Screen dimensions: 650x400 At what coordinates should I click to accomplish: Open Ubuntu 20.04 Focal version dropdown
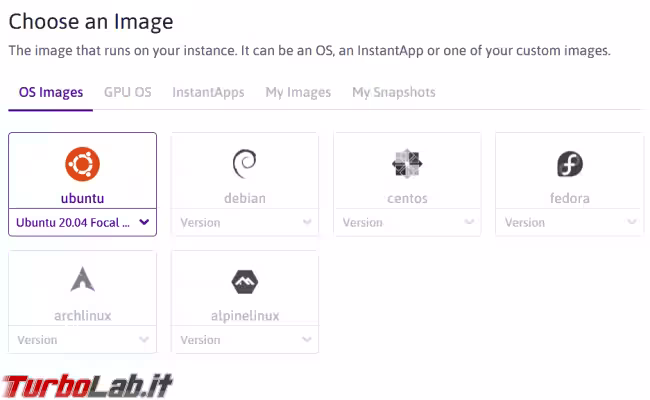(82, 222)
